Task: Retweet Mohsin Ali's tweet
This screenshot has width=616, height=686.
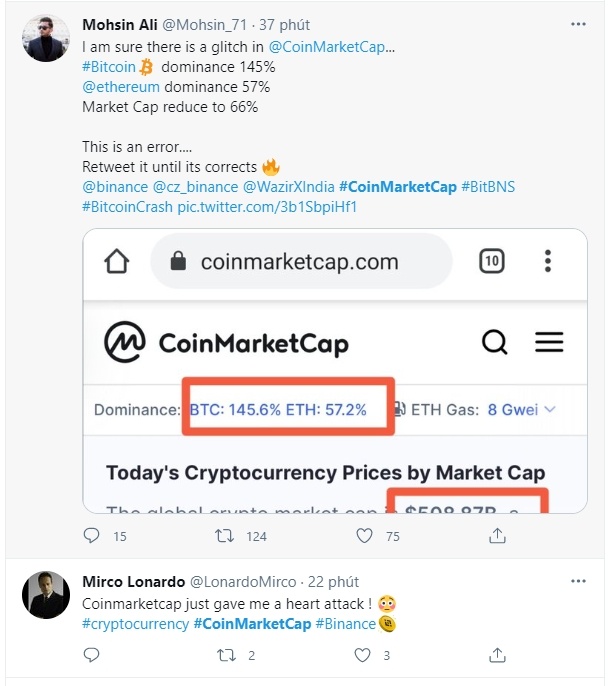Action: (225, 536)
